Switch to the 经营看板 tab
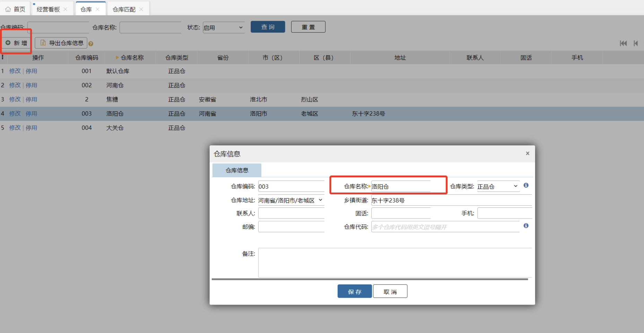The height and width of the screenshot is (333, 644). (x=48, y=9)
